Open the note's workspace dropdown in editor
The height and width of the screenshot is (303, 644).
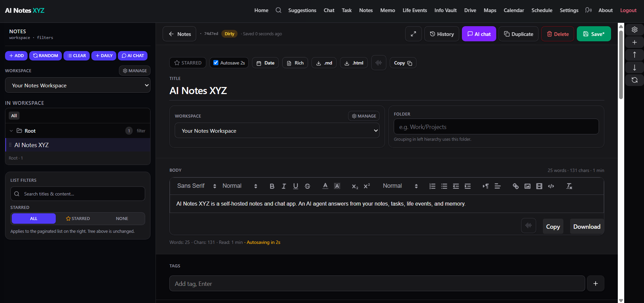click(277, 131)
